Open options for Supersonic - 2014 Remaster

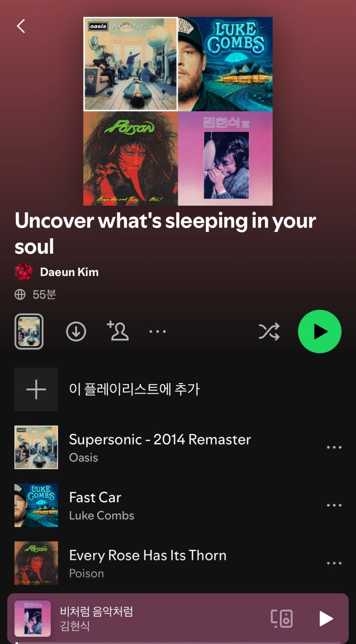(x=334, y=448)
